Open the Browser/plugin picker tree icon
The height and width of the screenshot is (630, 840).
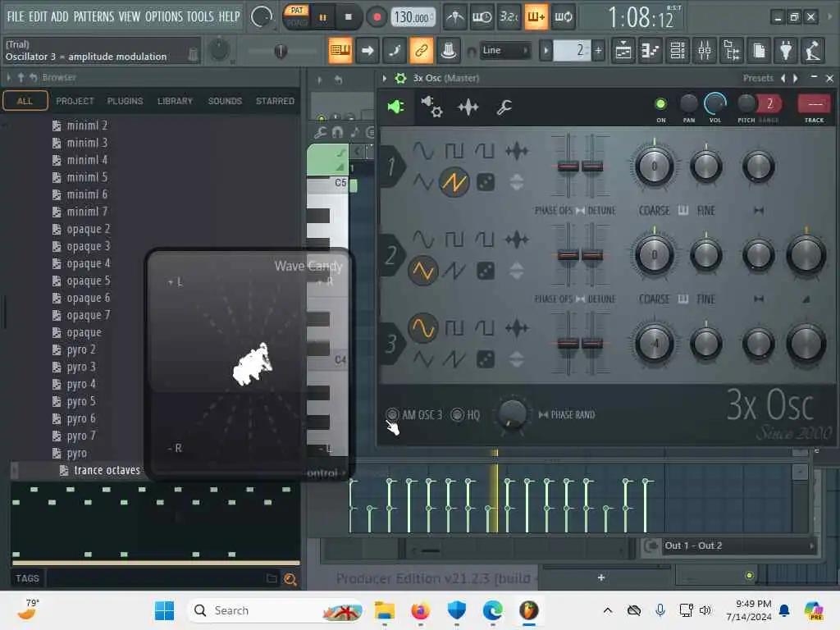pyautogui.click(x=732, y=51)
